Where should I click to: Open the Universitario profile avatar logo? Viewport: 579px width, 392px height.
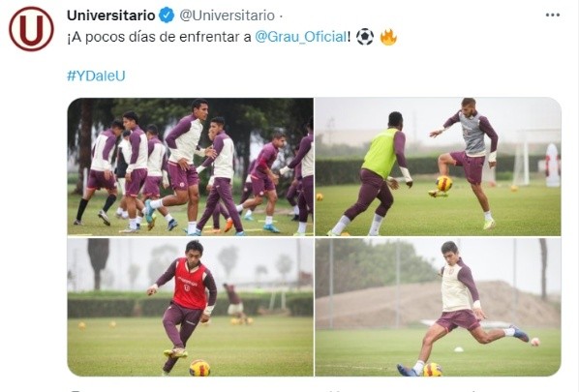point(31,29)
